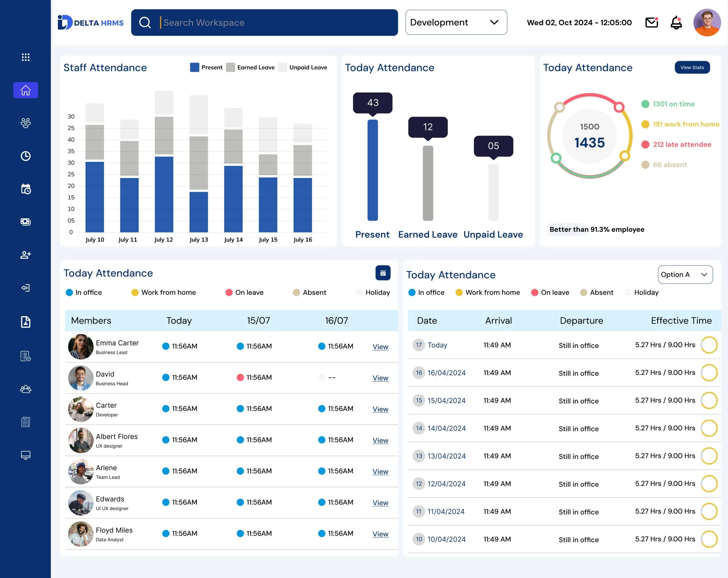Select the 16/04/2024 date row
Viewport: 728px width, 578px height.
point(564,373)
